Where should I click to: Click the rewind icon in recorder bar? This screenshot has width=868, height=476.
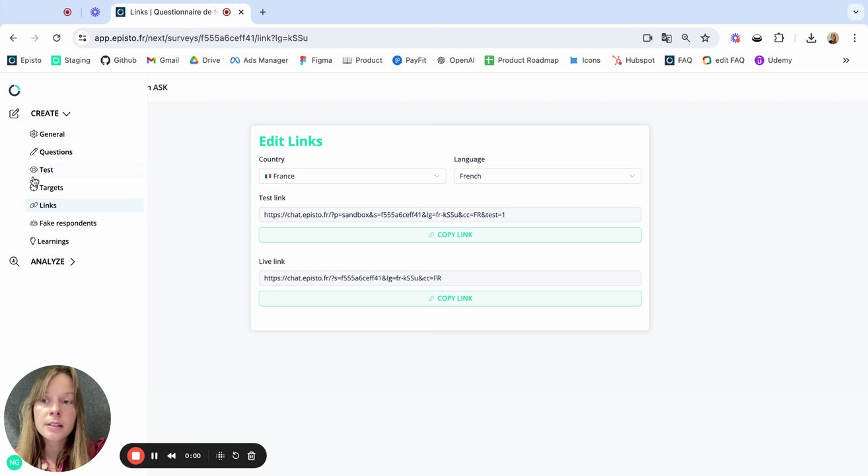[x=172, y=456]
